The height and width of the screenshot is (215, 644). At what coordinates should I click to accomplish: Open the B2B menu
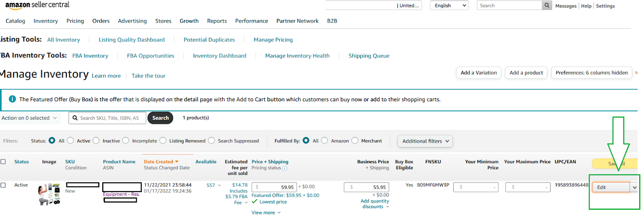pos(332,21)
